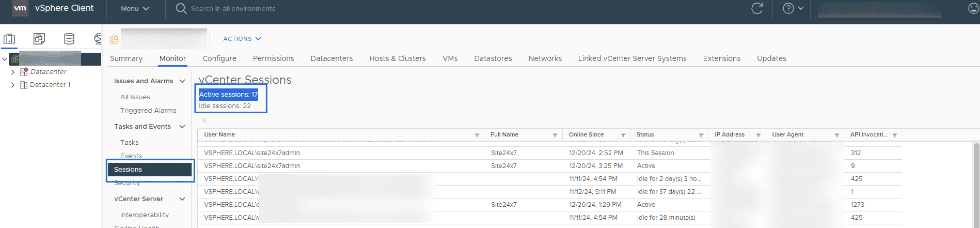Switch to the Configure tab

tap(219, 58)
